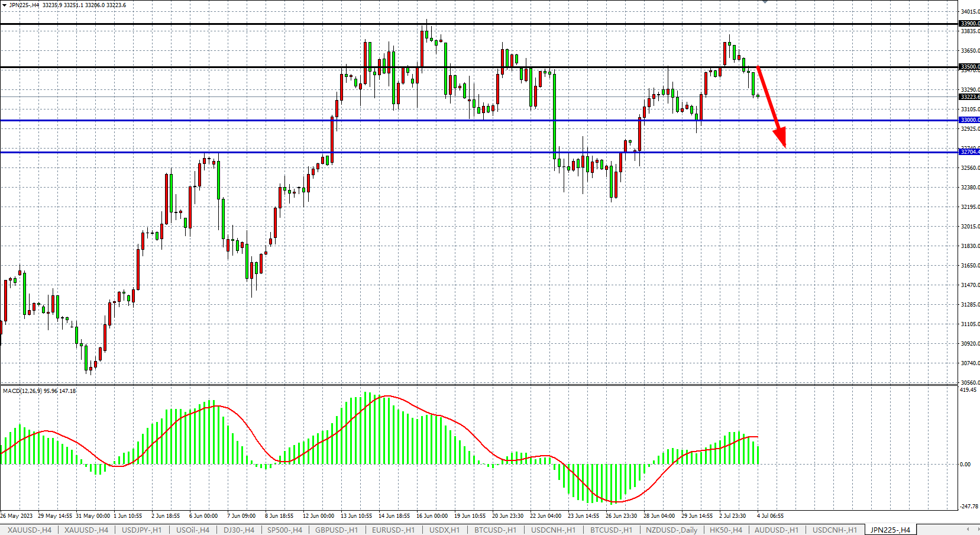Switch to the USDJPY-,H1 chart tab
The height and width of the screenshot is (535, 980).
coord(141,530)
